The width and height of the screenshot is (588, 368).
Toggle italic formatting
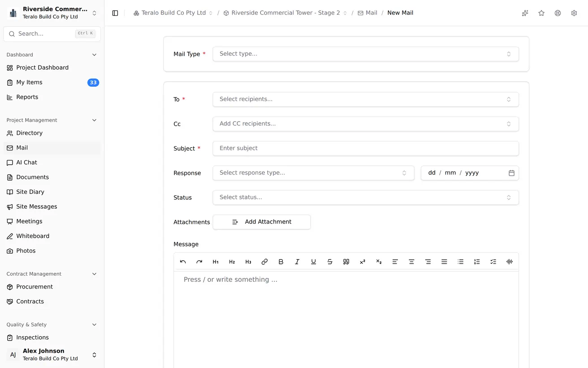point(297,262)
